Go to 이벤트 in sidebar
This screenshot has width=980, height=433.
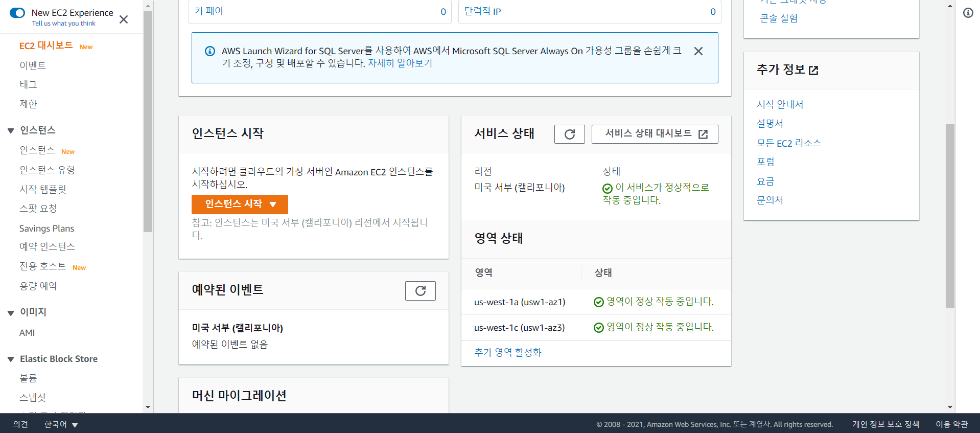(33, 65)
